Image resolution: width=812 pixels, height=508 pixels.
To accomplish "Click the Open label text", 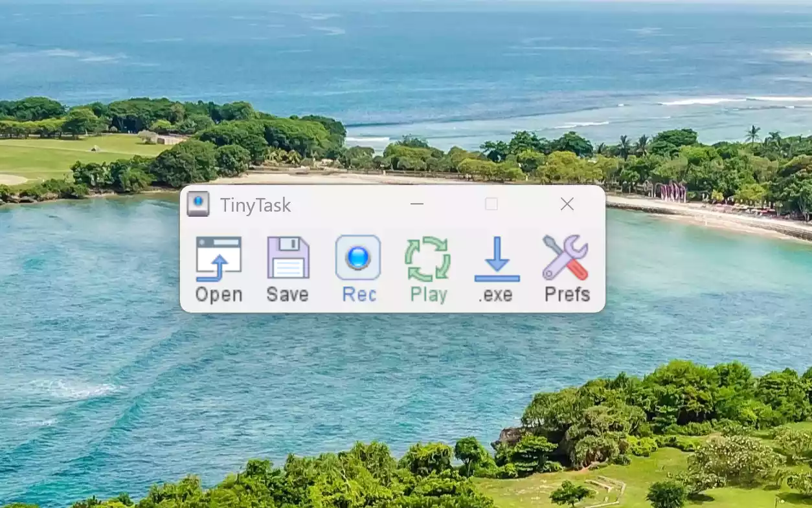I will click(x=220, y=295).
